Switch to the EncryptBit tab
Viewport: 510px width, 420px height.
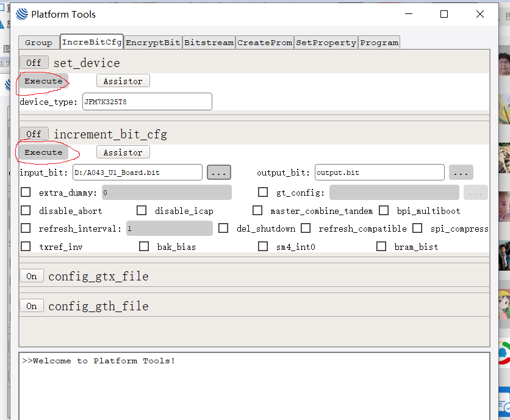click(153, 43)
